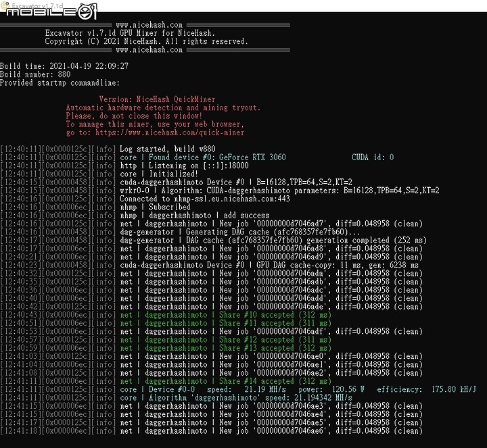Click "Algorithm 'daggerhashimoto' speed: 21.194342 MH/s" line
Image resolution: width=487 pixels, height=448 pixels.
point(236,398)
